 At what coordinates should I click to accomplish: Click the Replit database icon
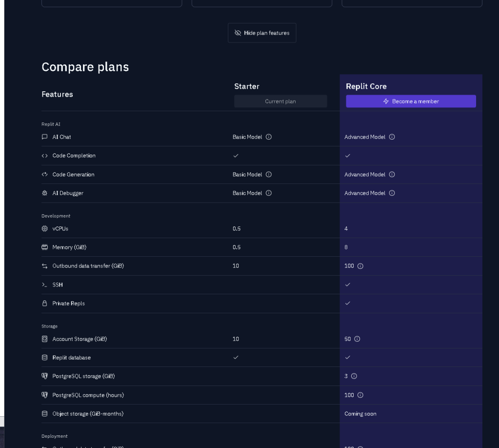pos(44,358)
